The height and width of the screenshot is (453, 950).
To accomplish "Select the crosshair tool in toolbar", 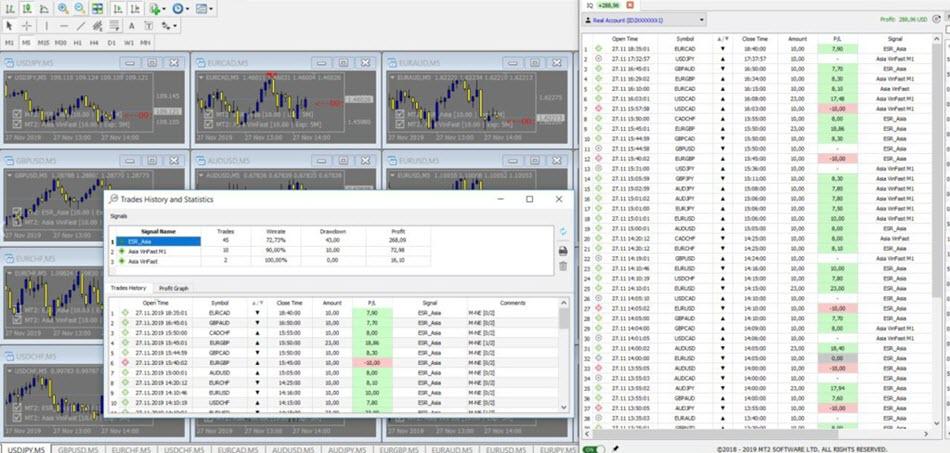I will (x=26, y=25).
